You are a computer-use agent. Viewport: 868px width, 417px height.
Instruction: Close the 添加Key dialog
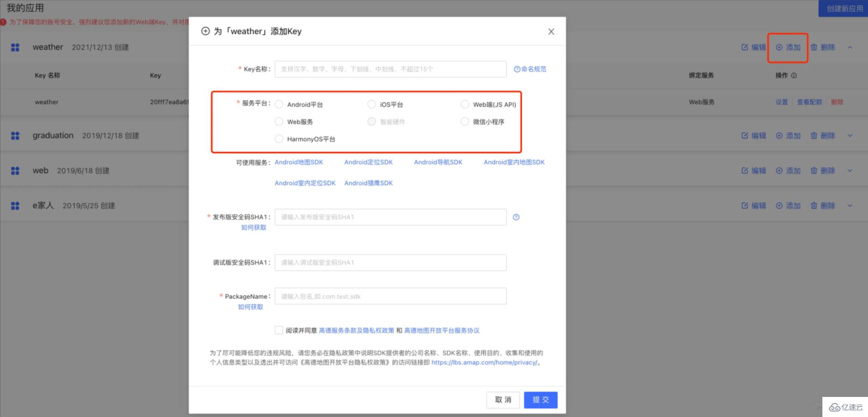(x=551, y=31)
